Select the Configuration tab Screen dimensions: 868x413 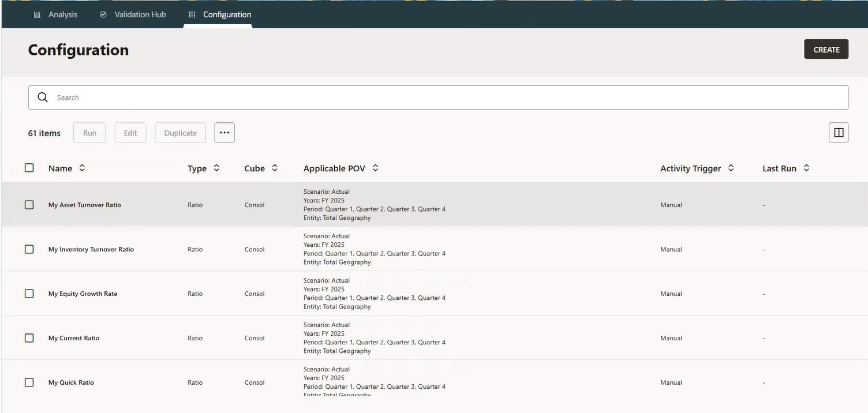[x=220, y=14]
